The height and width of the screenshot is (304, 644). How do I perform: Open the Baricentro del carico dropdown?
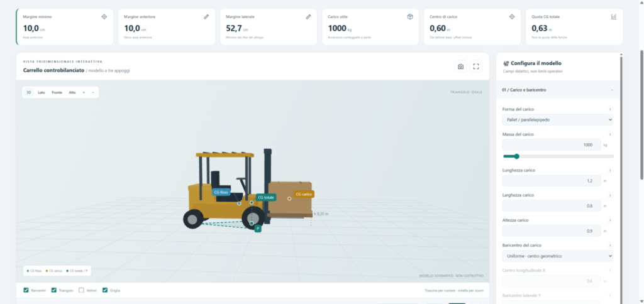click(x=558, y=256)
